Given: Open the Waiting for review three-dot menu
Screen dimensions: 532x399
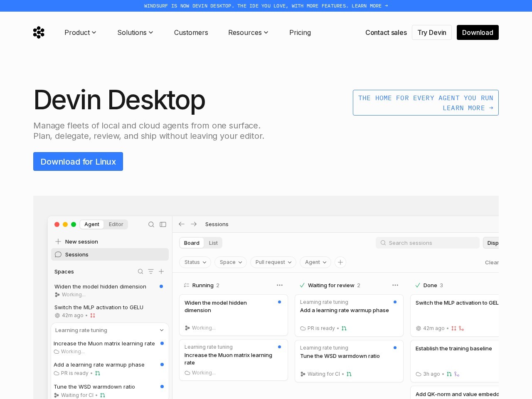Looking at the screenshot, I should pos(395,285).
